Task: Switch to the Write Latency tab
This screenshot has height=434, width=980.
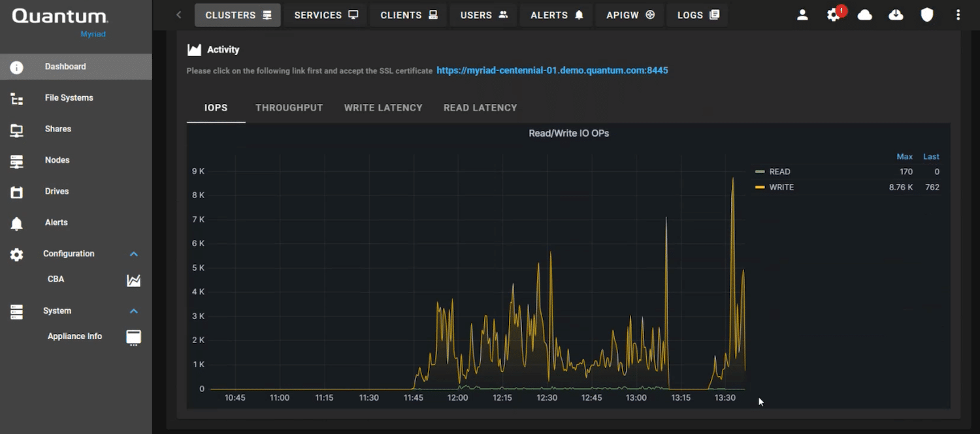Action: coord(384,108)
